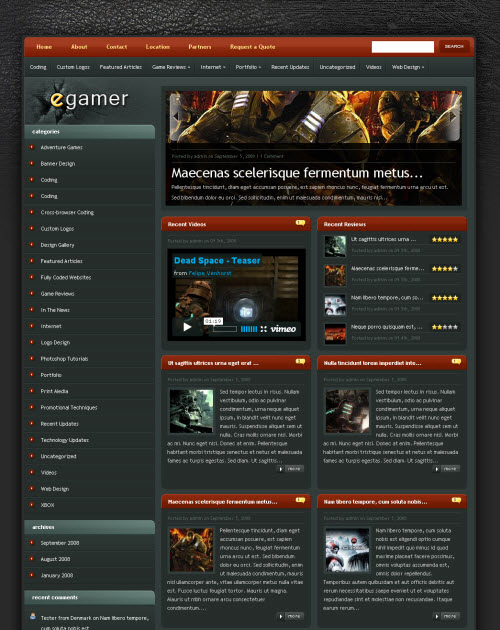Open Adventure Games category in sidebar
The height and width of the screenshot is (630, 500).
click(61, 147)
